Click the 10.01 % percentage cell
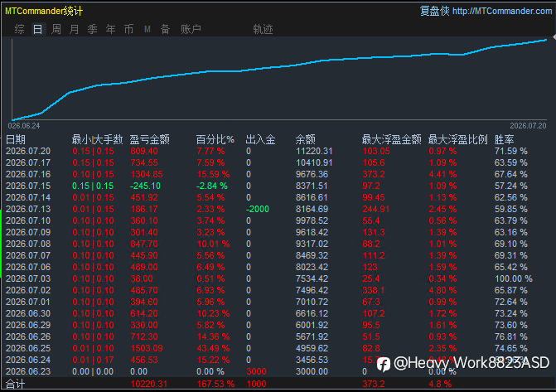Viewport: 556px width, 392px height. point(213,244)
